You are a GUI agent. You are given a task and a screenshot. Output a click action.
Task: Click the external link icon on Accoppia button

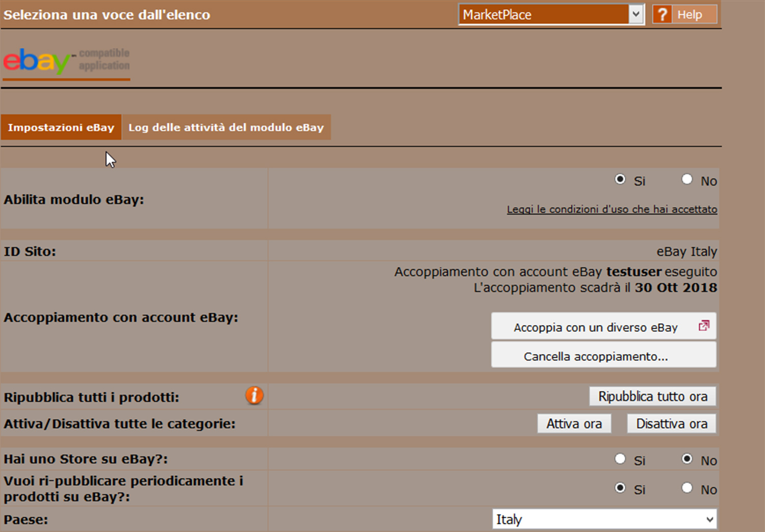(x=704, y=326)
